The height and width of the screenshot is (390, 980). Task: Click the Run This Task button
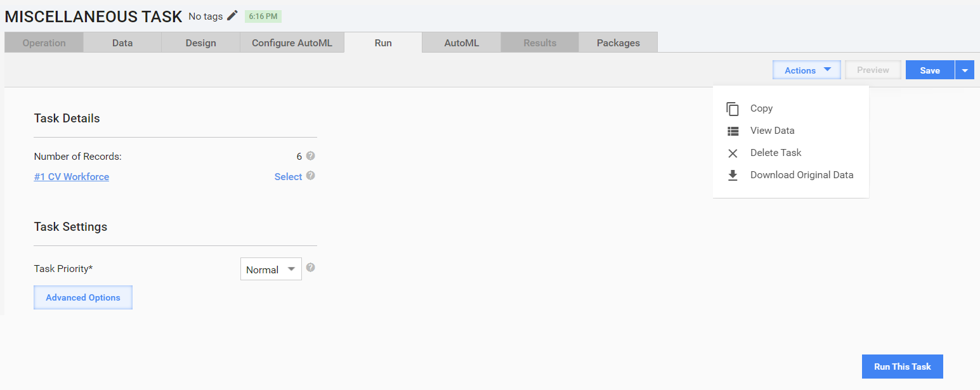(903, 367)
